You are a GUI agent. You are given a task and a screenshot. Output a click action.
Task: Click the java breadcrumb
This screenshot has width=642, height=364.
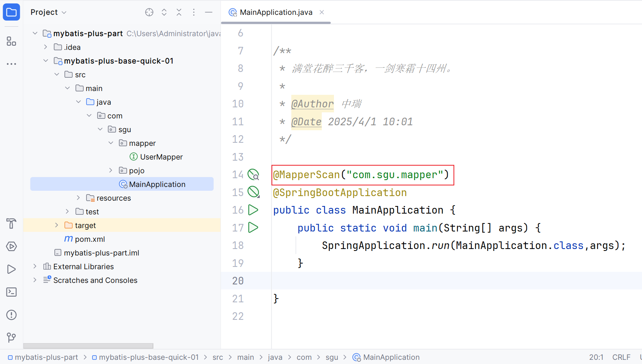pyautogui.click(x=275, y=357)
